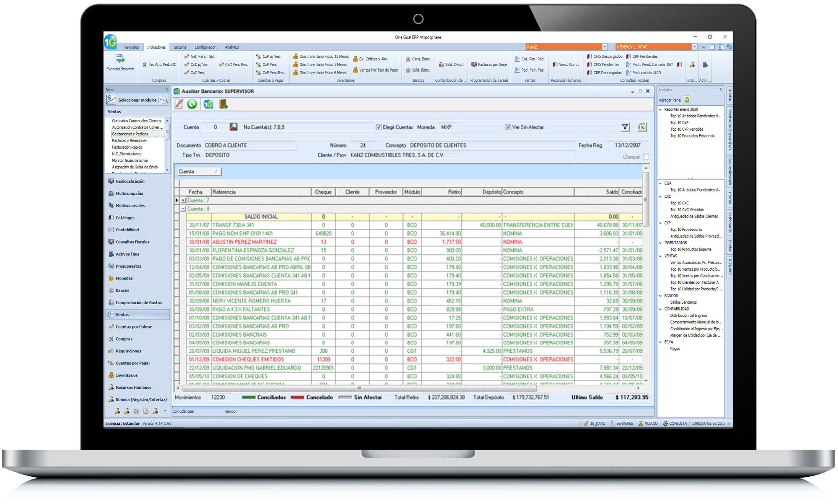Pin the Analytics panel
This screenshot has width=838, height=504.
pos(721,90)
